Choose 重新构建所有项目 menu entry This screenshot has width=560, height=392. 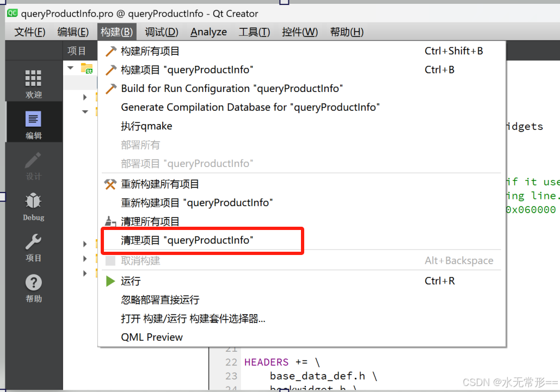[301, 184]
